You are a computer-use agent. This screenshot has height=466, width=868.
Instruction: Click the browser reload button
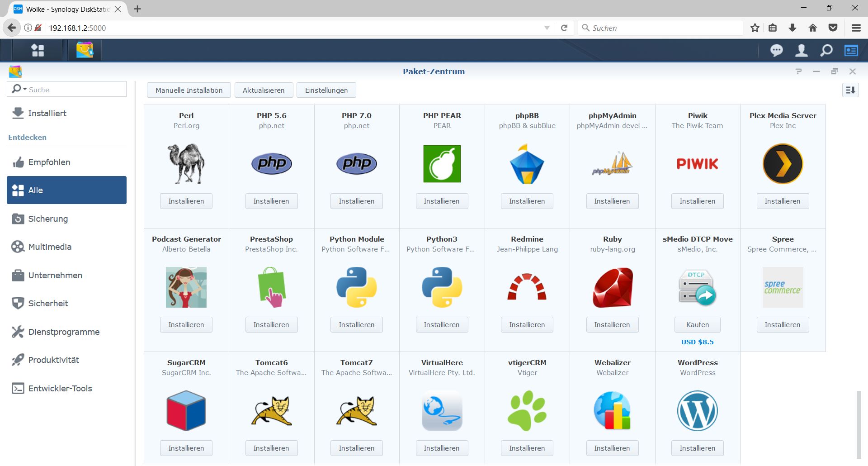point(564,28)
